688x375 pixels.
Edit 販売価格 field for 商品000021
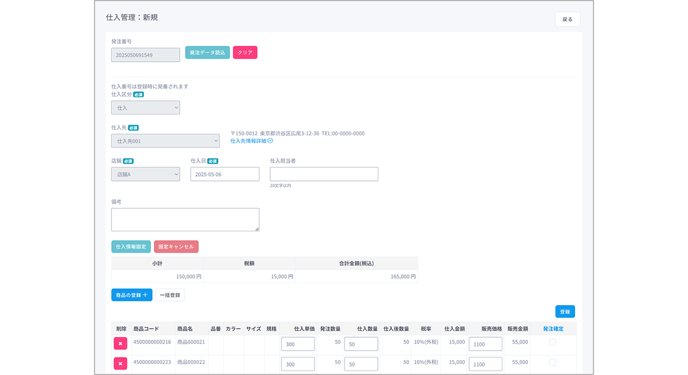point(485,344)
